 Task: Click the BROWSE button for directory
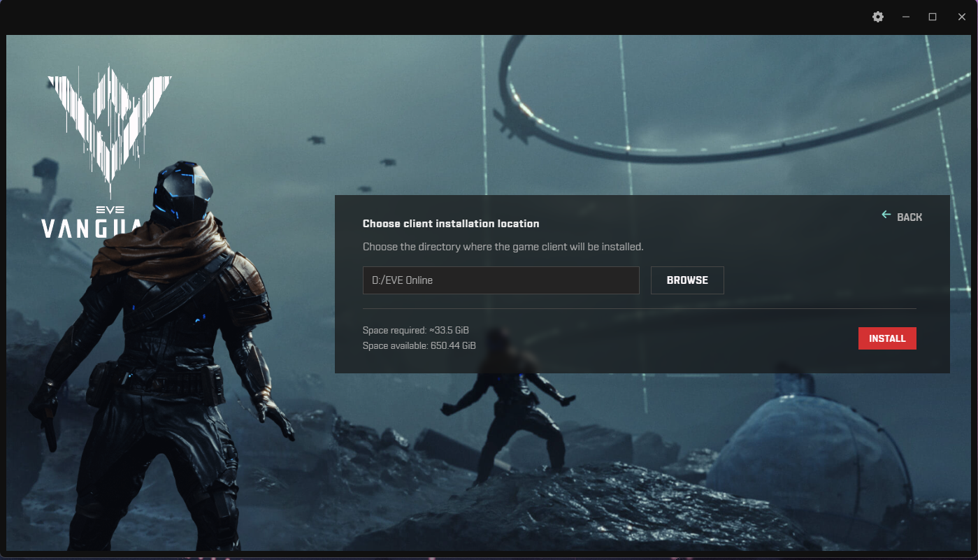pos(687,280)
